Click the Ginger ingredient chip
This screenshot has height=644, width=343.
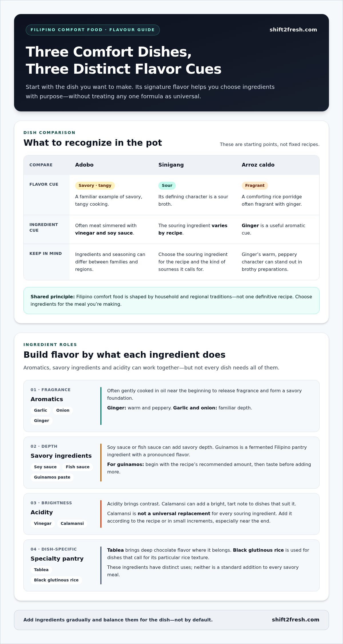[x=41, y=421]
